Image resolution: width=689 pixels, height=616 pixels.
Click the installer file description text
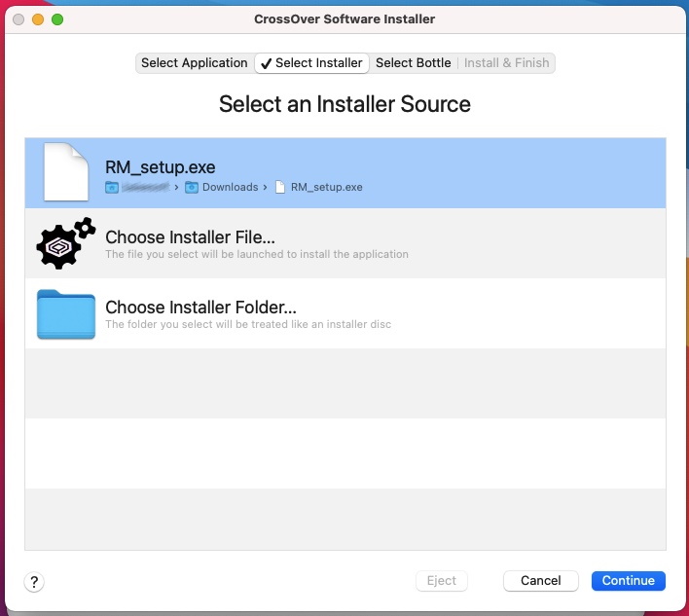pyautogui.click(x=257, y=254)
